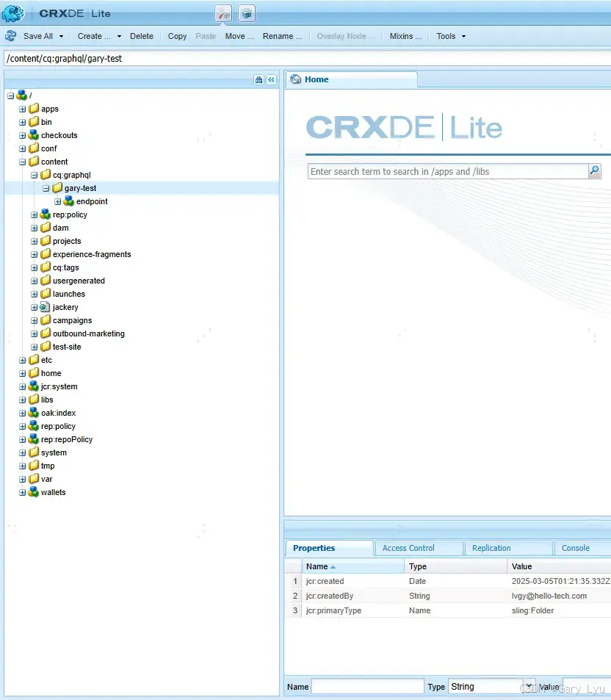Click the checkouts node icon
The image size is (611, 700).
pyautogui.click(x=34, y=135)
